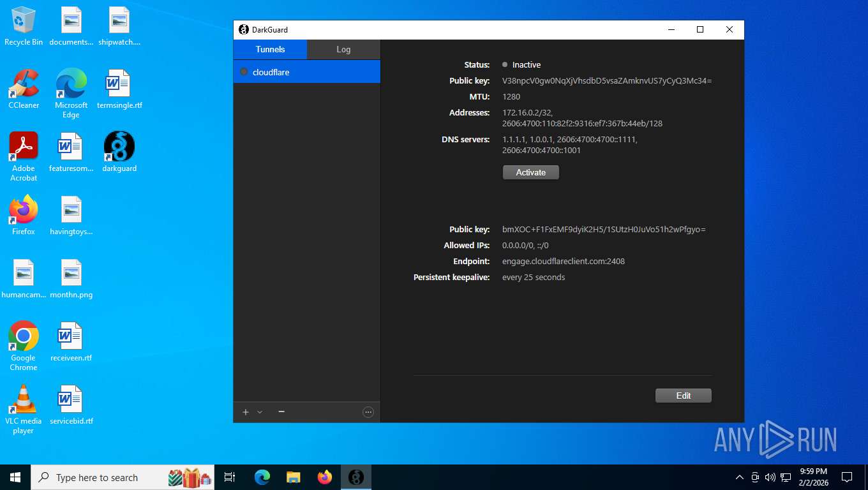
Task: Open Microsoft Edge desktop shortcut
Action: point(71,94)
